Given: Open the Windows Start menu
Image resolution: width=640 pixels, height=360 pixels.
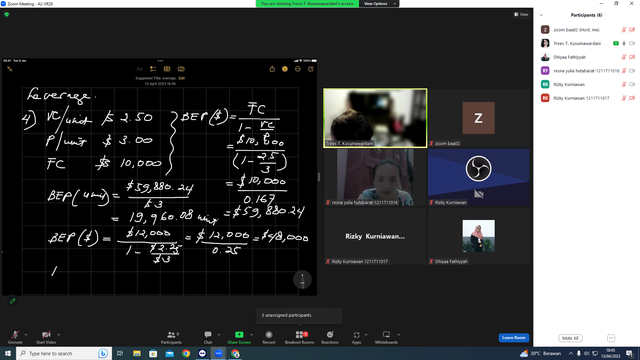Looking at the screenshot, I should tap(8, 353).
